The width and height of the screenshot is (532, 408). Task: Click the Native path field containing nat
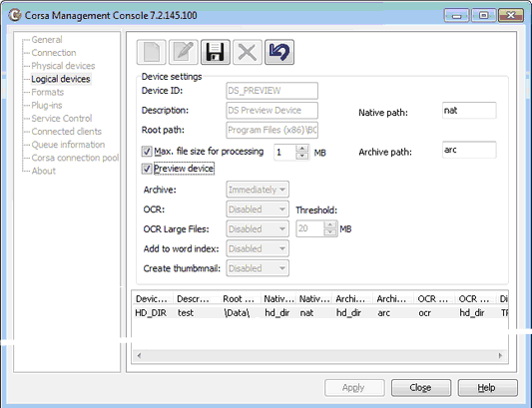[x=469, y=111]
